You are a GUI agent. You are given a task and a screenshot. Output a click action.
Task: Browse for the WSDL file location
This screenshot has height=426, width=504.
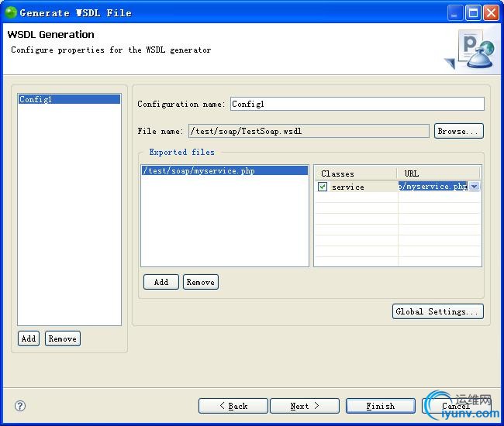pyautogui.click(x=459, y=131)
